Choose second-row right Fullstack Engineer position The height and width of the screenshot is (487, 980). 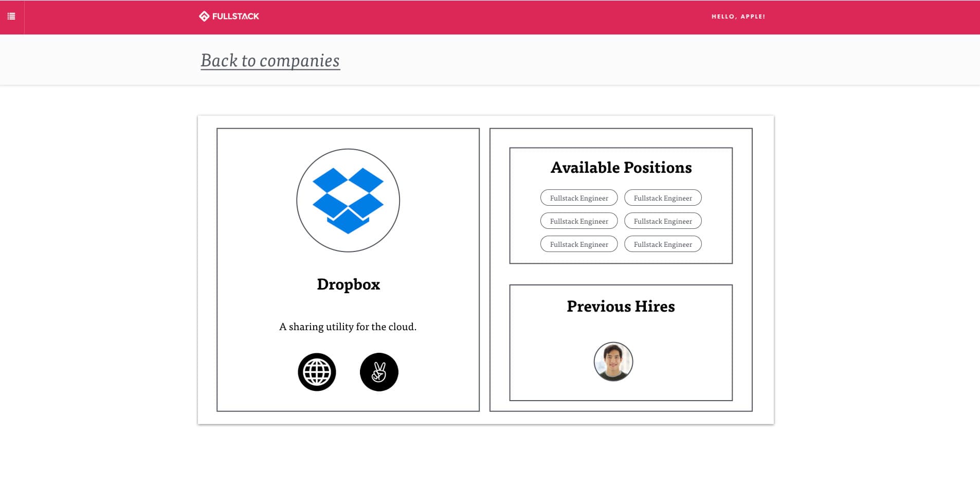[663, 221]
